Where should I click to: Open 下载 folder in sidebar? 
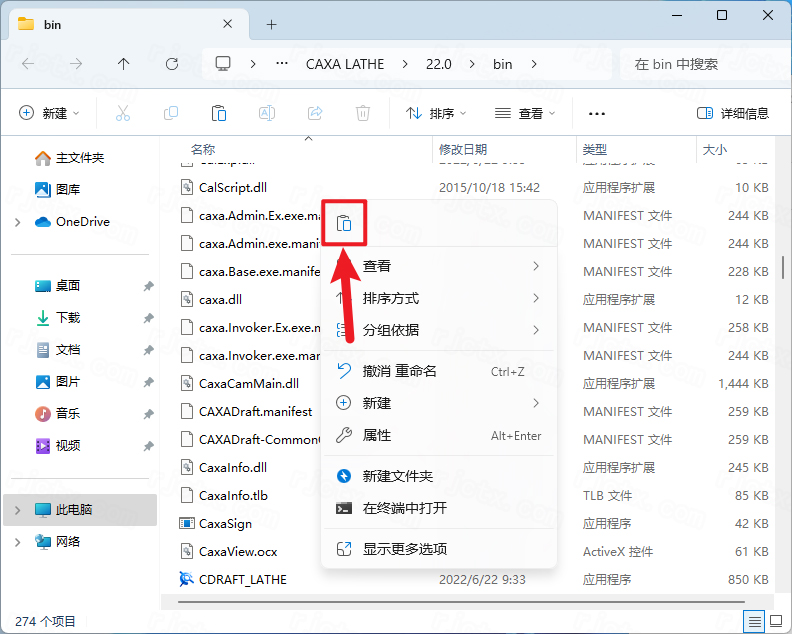pyautogui.click(x=68, y=317)
